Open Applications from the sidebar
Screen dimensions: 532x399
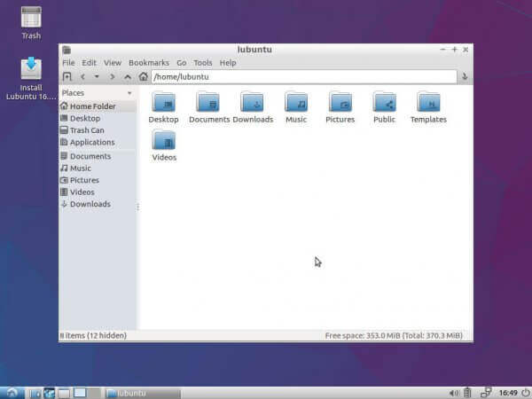pos(98,142)
